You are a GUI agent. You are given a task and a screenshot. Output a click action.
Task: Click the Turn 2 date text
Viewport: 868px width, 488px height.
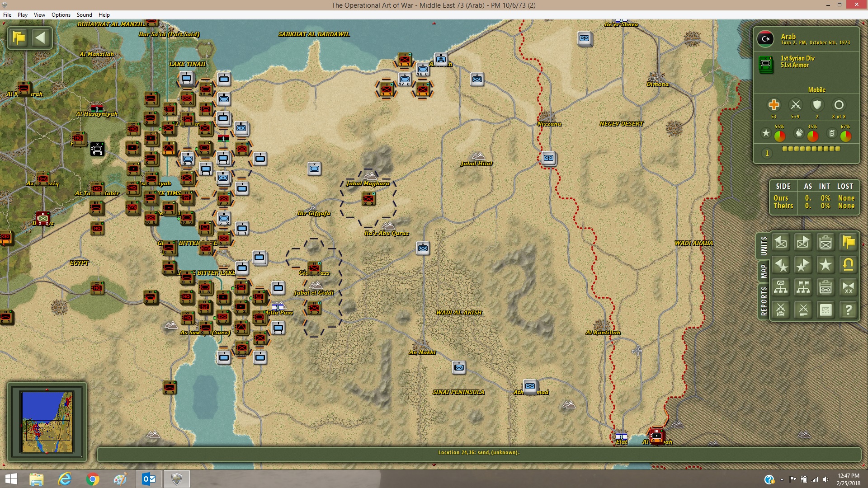tap(816, 42)
